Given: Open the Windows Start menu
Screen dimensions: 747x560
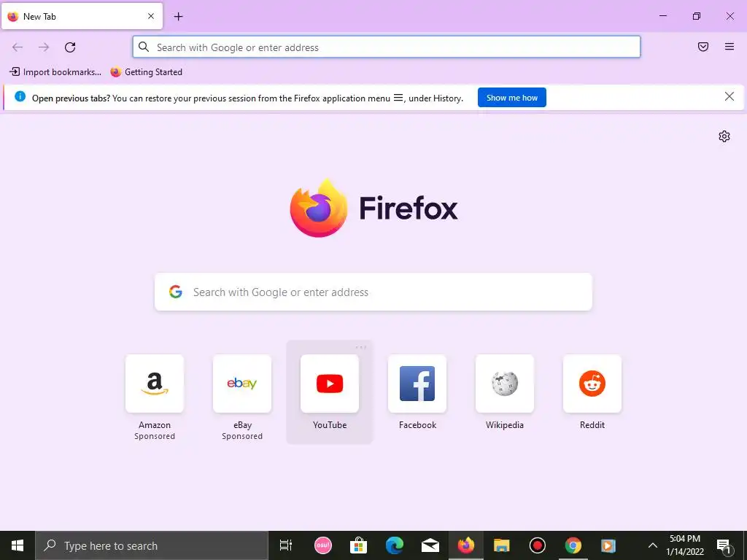Looking at the screenshot, I should (18, 545).
